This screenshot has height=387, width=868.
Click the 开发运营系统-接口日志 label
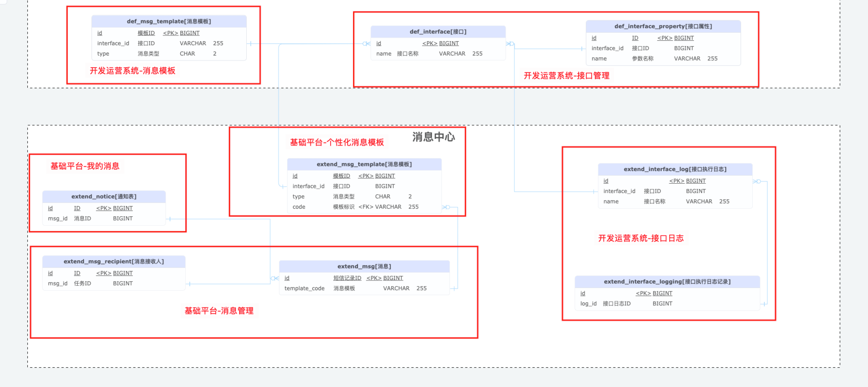pos(641,239)
